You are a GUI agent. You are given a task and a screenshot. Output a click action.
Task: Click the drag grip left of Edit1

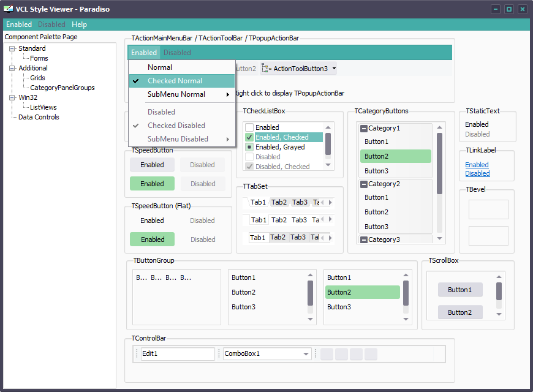click(137, 353)
